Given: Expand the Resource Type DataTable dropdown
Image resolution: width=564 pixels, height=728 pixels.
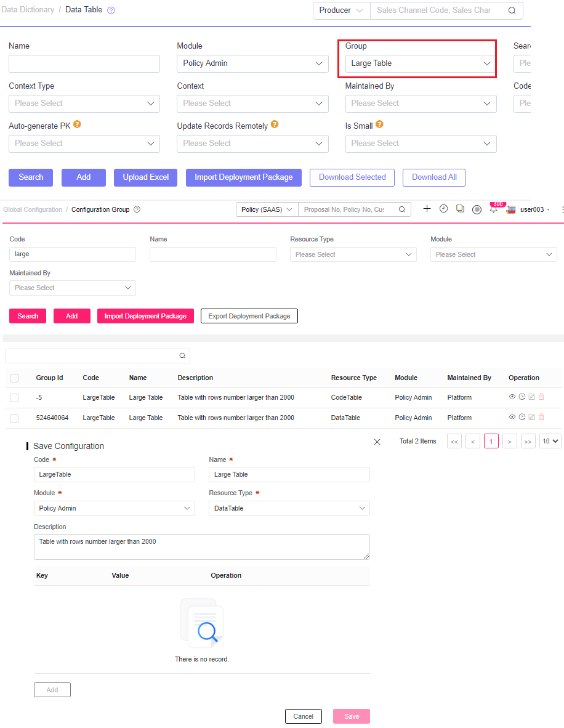Looking at the screenshot, I should [289, 508].
